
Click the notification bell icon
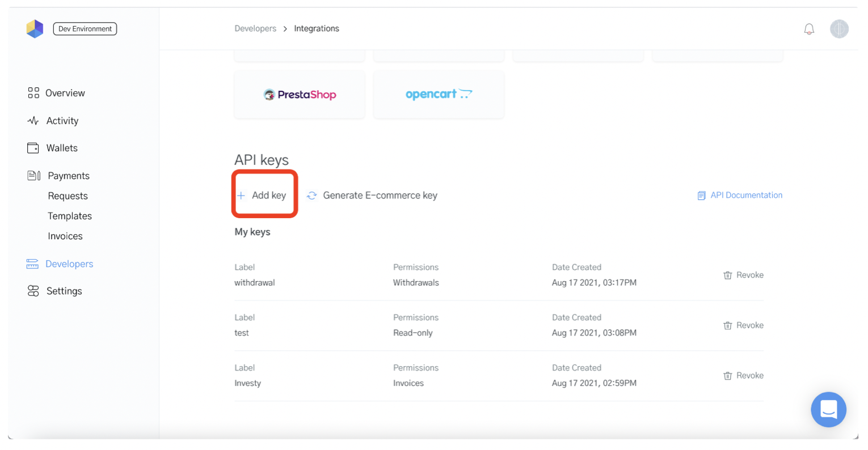click(808, 29)
